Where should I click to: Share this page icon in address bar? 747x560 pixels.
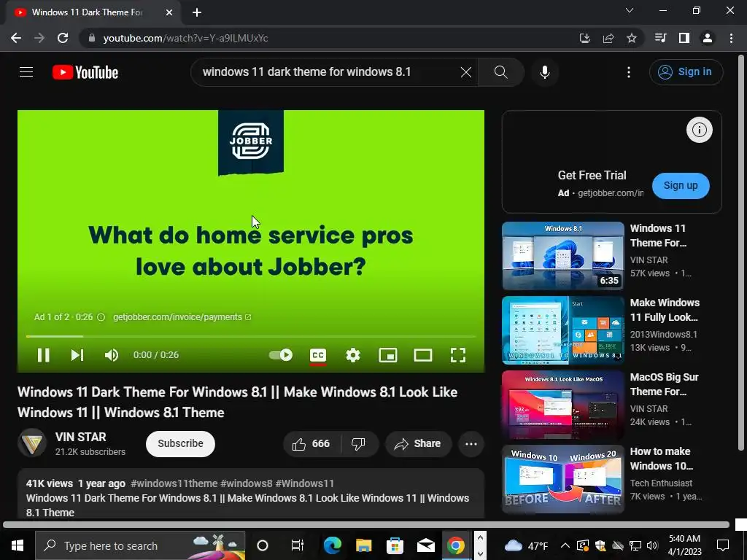click(608, 38)
